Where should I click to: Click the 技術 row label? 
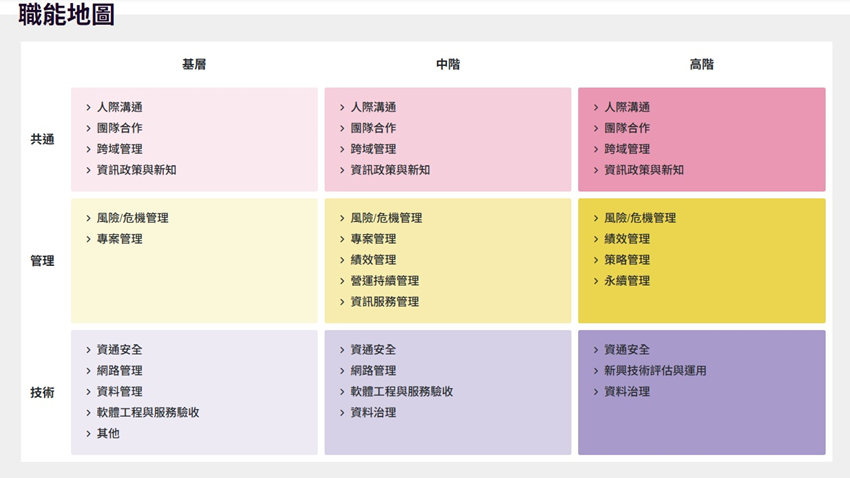42,393
